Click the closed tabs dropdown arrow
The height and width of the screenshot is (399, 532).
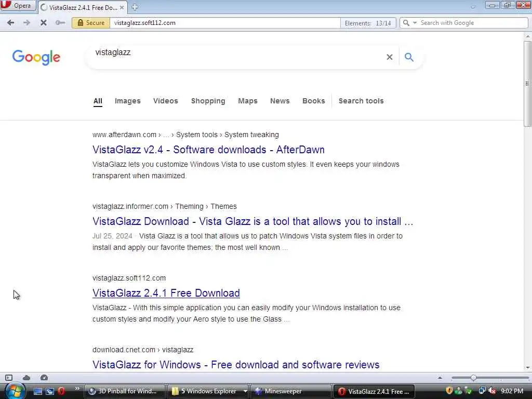point(473,7)
